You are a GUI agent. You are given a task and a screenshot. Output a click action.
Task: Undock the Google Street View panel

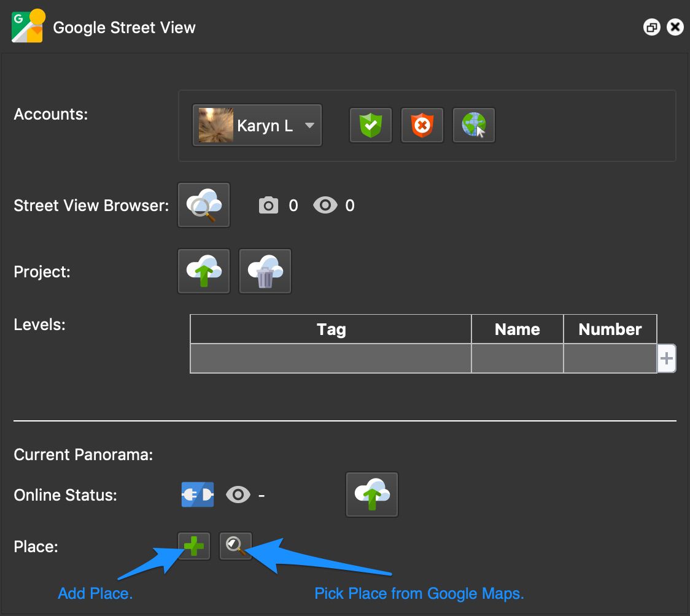[651, 27]
